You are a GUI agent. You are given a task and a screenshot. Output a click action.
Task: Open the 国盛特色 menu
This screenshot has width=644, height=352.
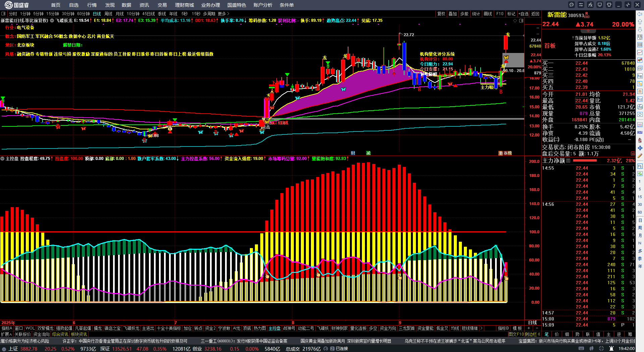pos(236,5)
